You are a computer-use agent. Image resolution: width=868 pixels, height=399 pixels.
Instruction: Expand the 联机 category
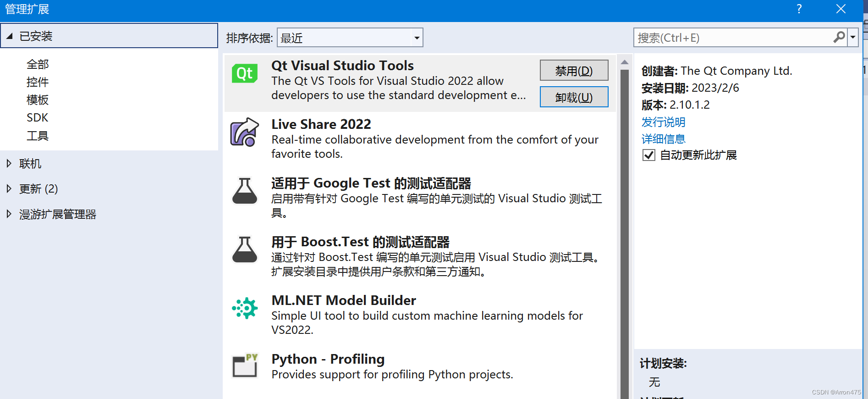point(9,163)
